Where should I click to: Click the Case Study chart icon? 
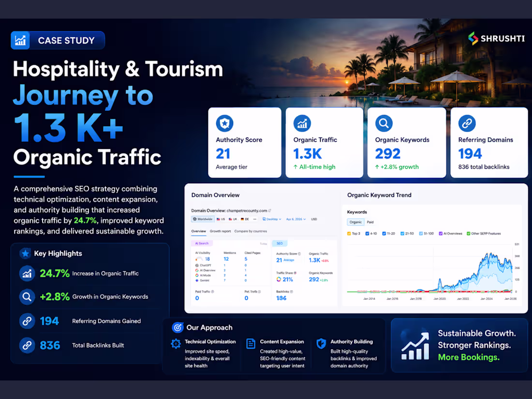tap(20, 40)
